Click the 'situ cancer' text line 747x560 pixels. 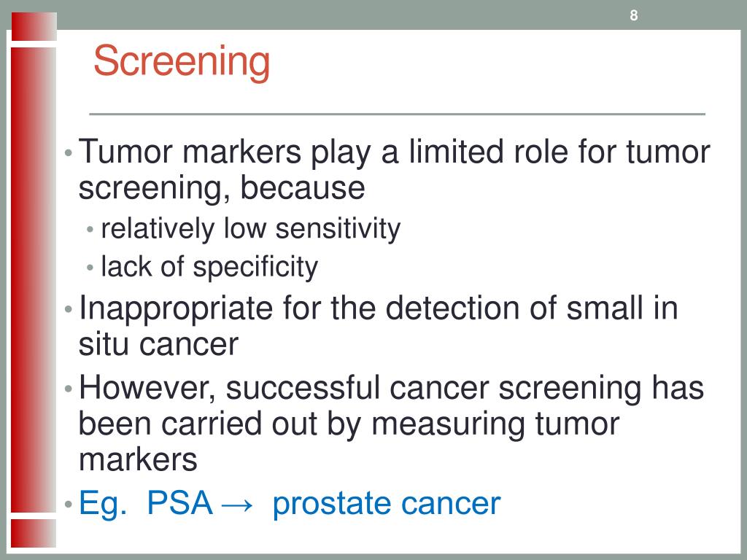click(158, 344)
